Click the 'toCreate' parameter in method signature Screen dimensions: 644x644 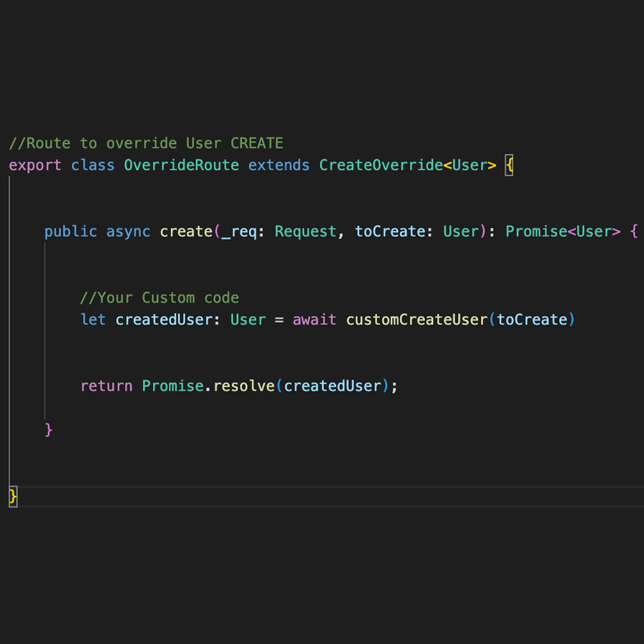(390, 232)
